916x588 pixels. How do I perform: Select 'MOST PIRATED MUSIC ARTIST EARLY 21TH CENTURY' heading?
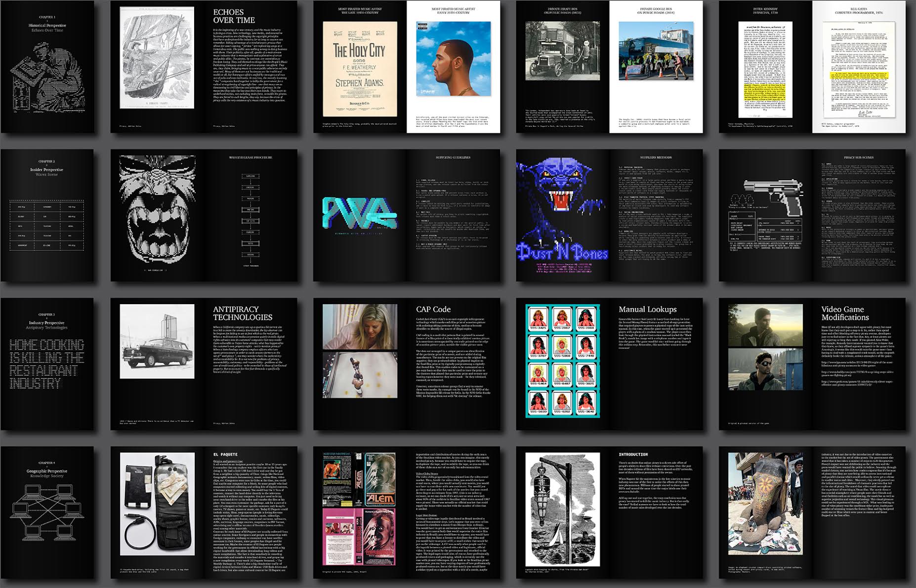[x=453, y=10]
